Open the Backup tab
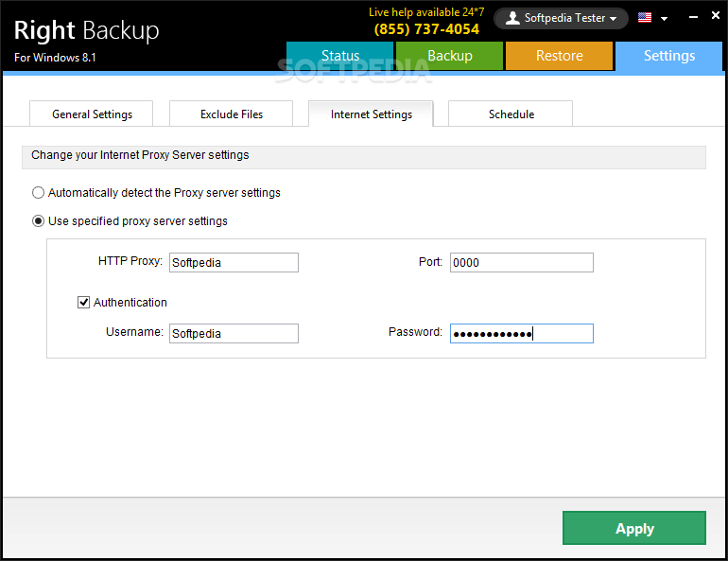Viewport: 728px width, 561px height. [449, 56]
